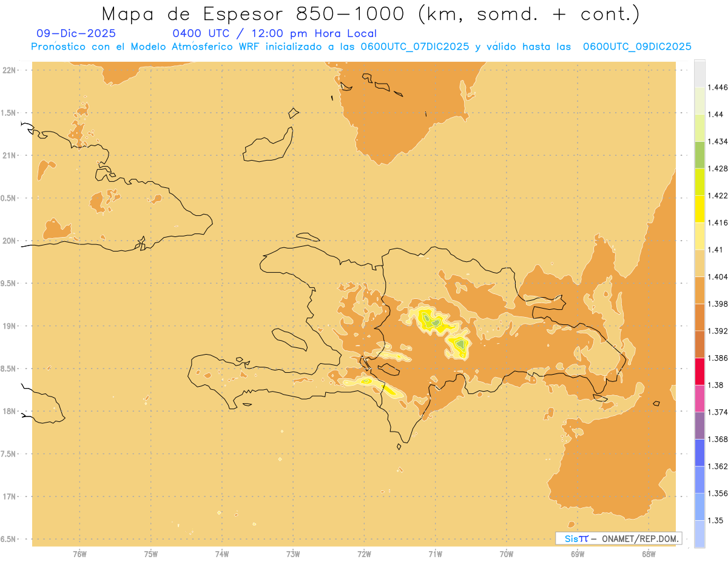Viewport: 728px width, 562px height.
Task: Click the legend value '1.404'
Action: [x=718, y=276]
